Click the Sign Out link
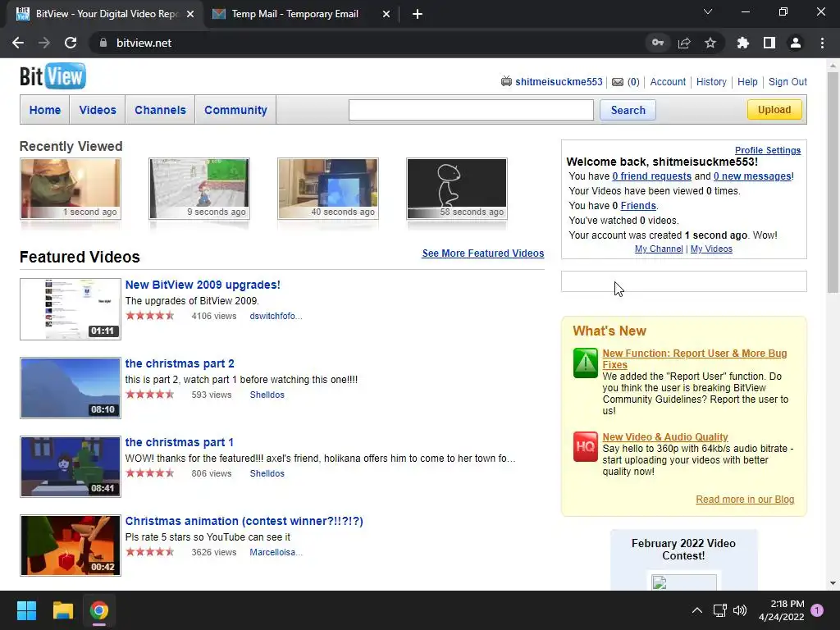 tap(787, 82)
